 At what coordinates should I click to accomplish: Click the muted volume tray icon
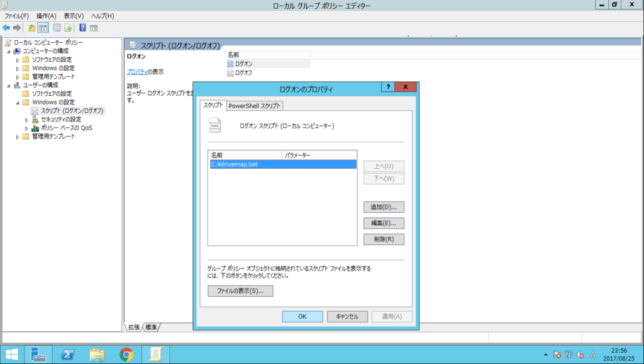pos(580,355)
